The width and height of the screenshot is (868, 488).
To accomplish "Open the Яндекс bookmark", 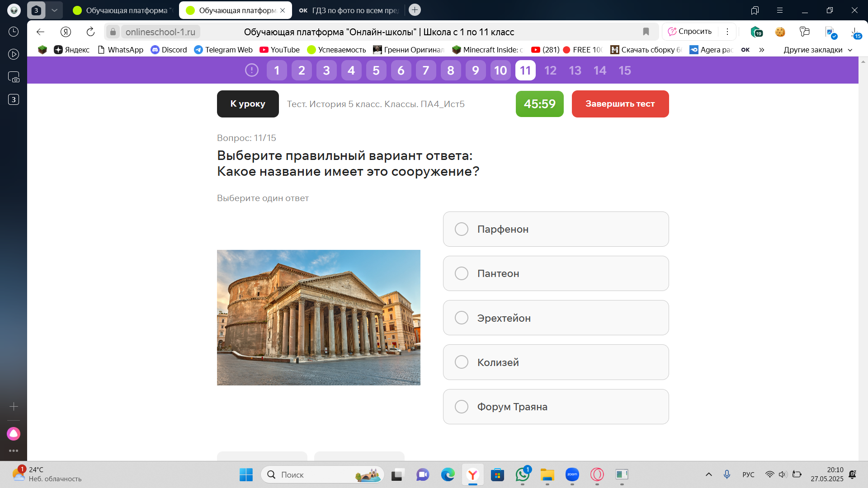I will 71,50.
